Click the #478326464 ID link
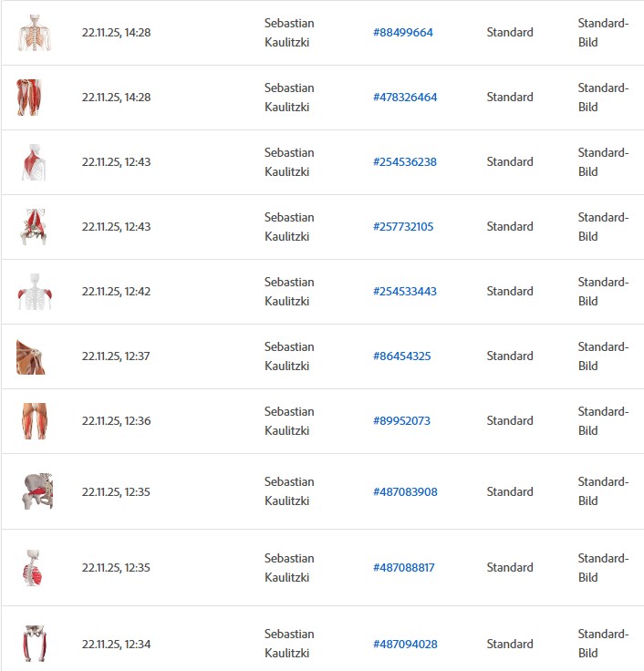 pyautogui.click(x=405, y=98)
